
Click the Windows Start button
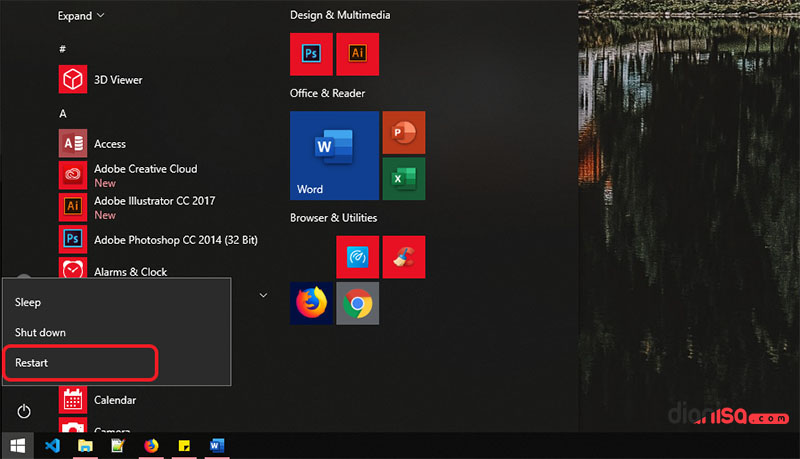point(17,445)
